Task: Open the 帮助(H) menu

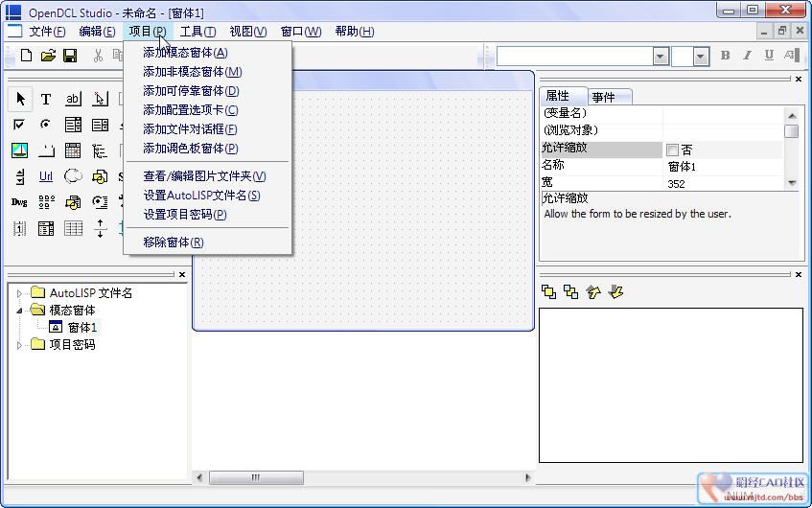Action: coord(354,32)
